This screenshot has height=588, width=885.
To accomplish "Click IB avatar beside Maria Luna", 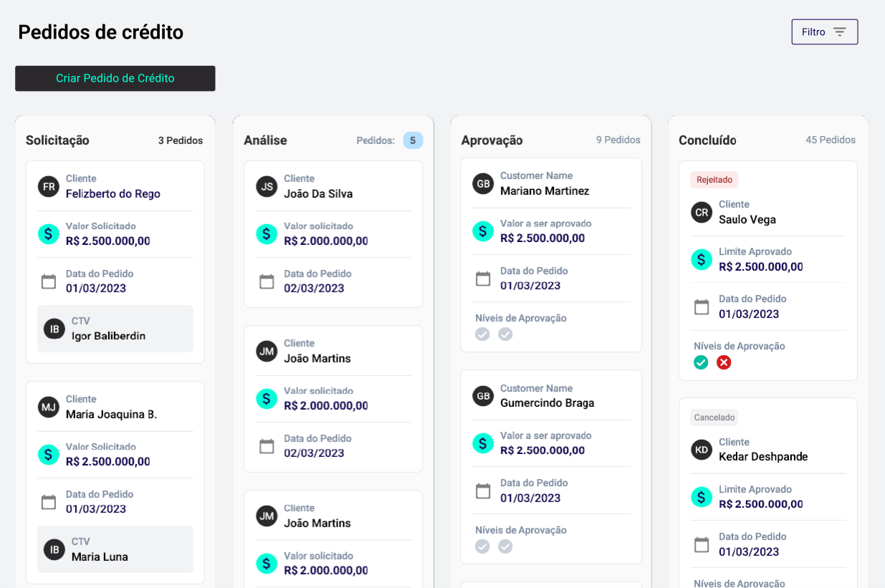I will click(x=54, y=549).
